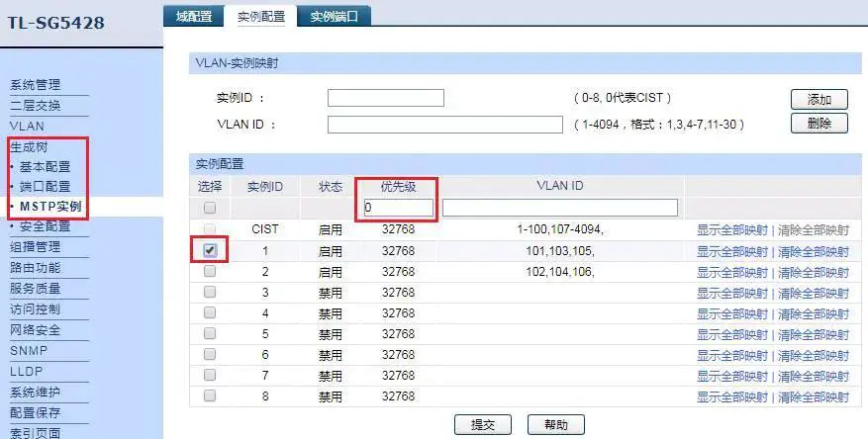Viewport: 868px width, 439px height.
Task: Select the checkbox for instance 5
Action: 210,334
